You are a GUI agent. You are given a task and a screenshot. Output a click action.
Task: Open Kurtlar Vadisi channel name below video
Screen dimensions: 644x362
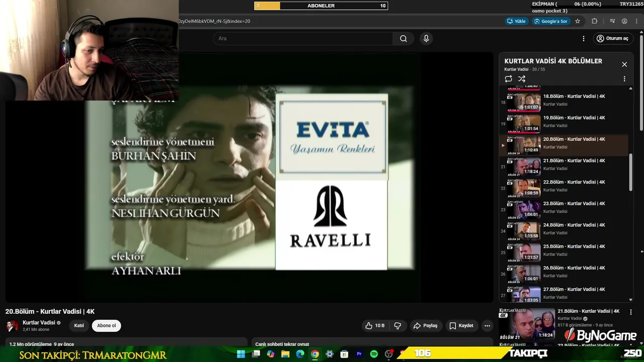point(39,323)
